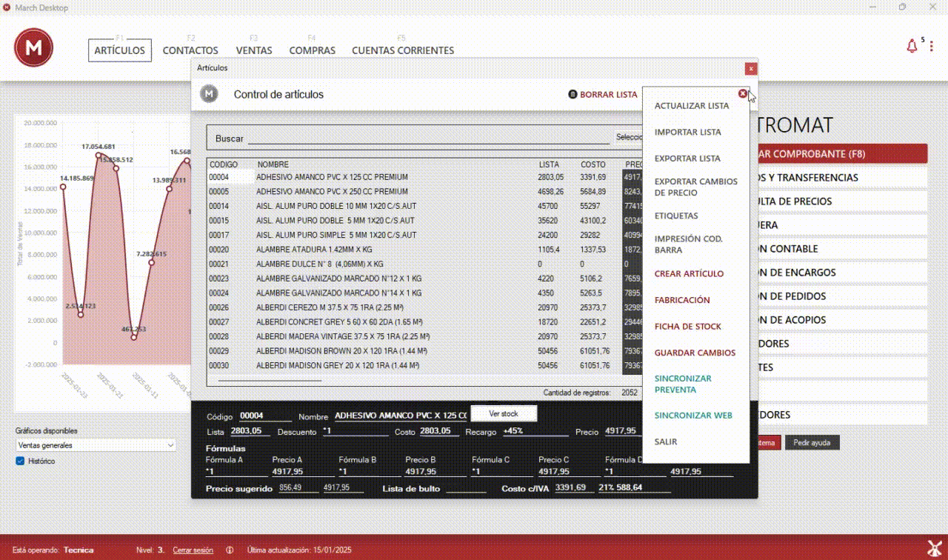Image resolution: width=948 pixels, height=560 pixels.
Task: Click the Cerrar sesión link
Action: [193, 550]
